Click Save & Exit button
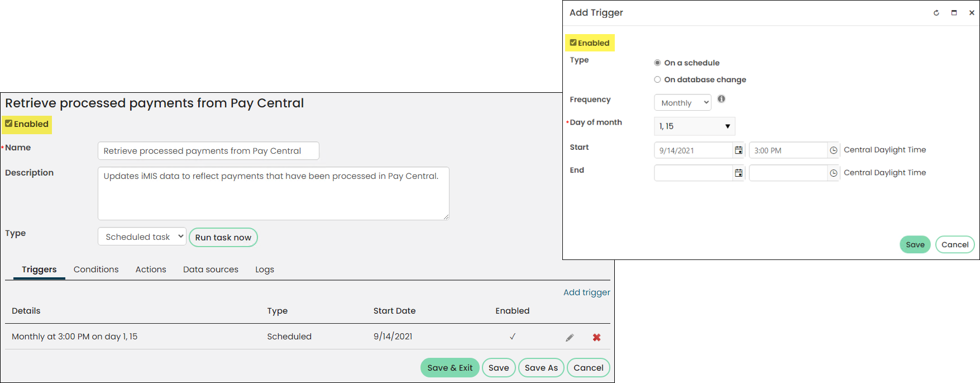Viewport: 980px width, 383px height. point(450,367)
